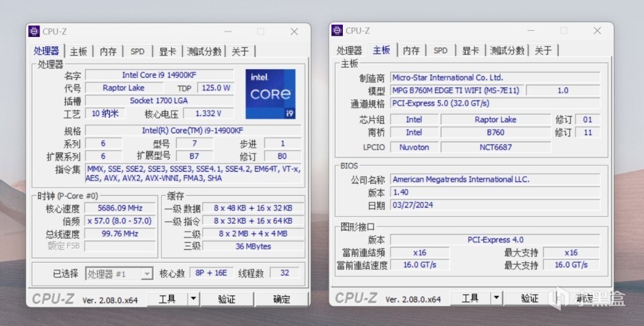Click the CPU-Z app icon in right window title bar
The image size is (644, 326).
(x=337, y=30)
